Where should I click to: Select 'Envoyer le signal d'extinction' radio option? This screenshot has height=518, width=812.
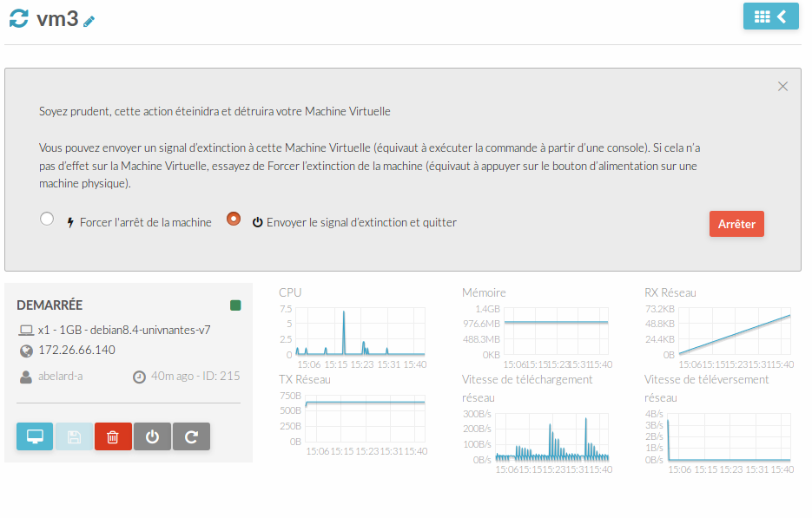(x=233, y=219)
